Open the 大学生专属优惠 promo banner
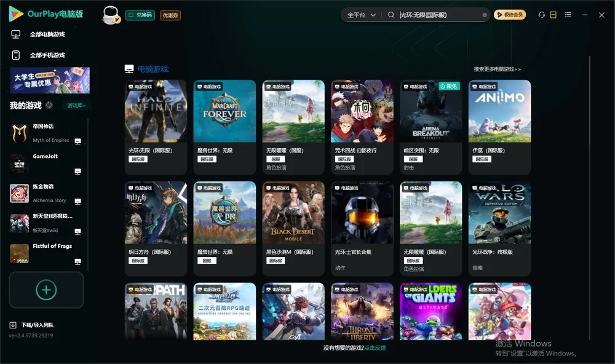 point(50,81)
